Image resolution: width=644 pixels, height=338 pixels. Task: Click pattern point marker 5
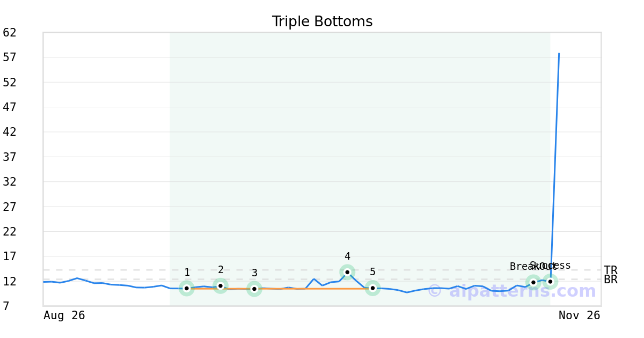tap(372, 288)
